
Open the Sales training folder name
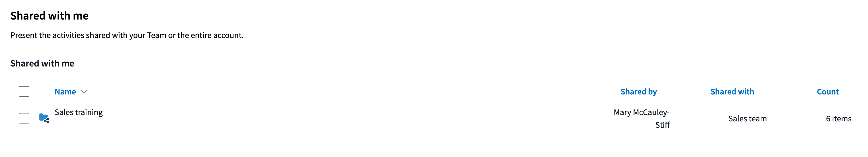point(79,112)
